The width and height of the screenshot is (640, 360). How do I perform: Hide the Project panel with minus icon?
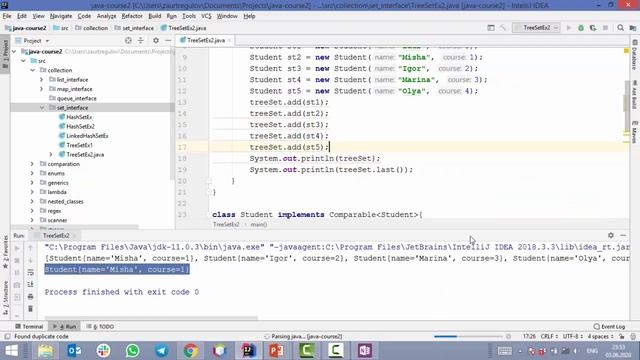pos(168,40)
